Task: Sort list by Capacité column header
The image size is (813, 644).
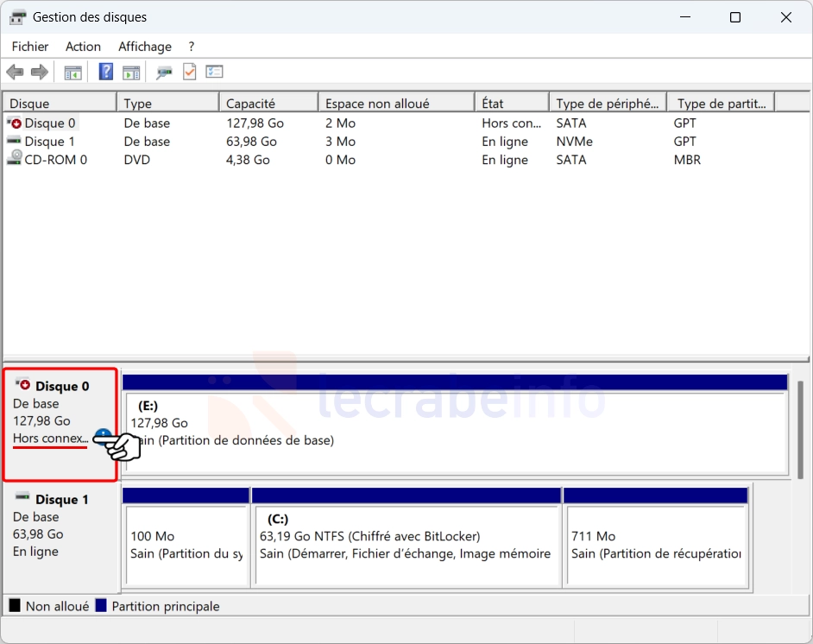Action: point(268,104)
